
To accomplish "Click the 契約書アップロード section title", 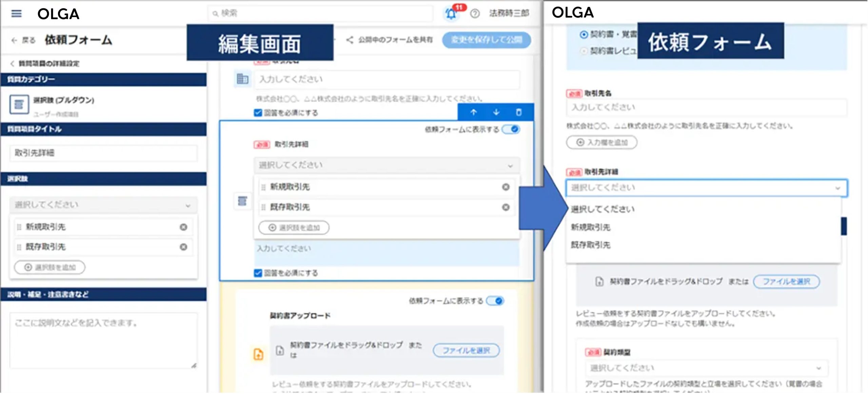I will [x=300, y=316].
